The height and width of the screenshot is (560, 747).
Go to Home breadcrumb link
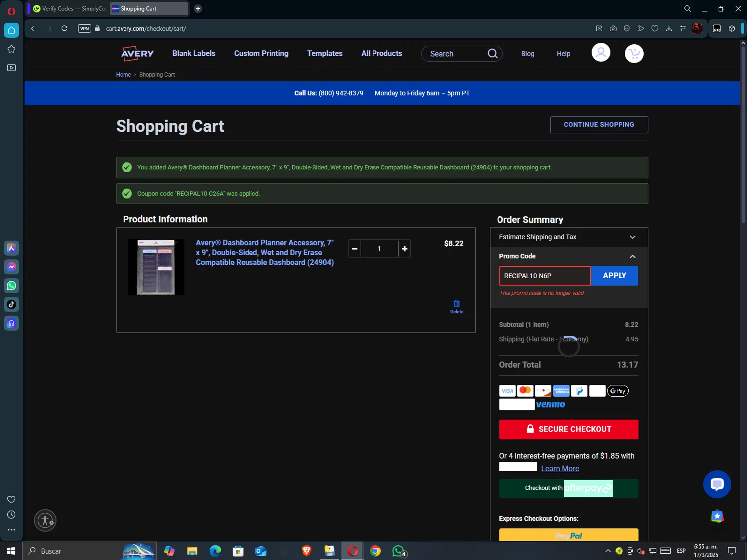[x=124, y=75]
